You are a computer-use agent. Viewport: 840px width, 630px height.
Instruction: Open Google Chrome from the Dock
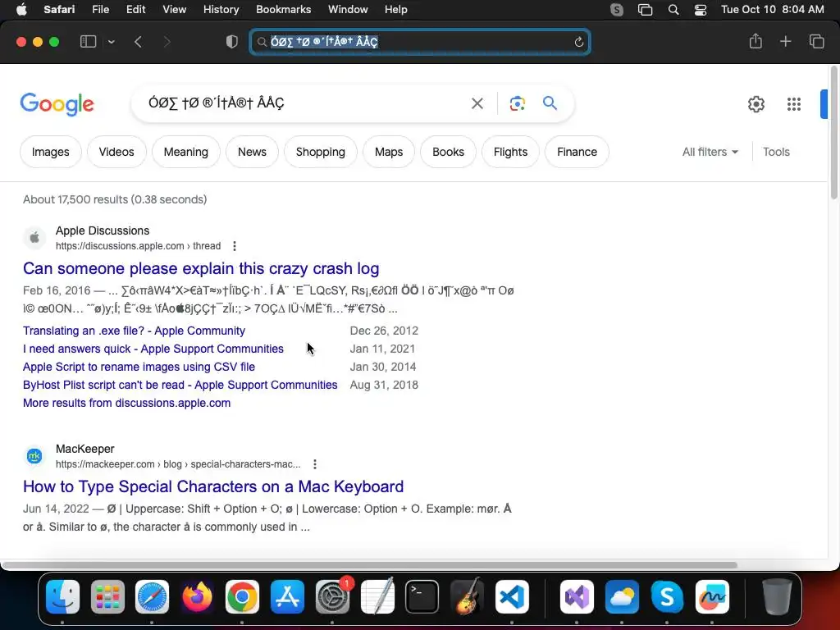[x=242, y=596]
